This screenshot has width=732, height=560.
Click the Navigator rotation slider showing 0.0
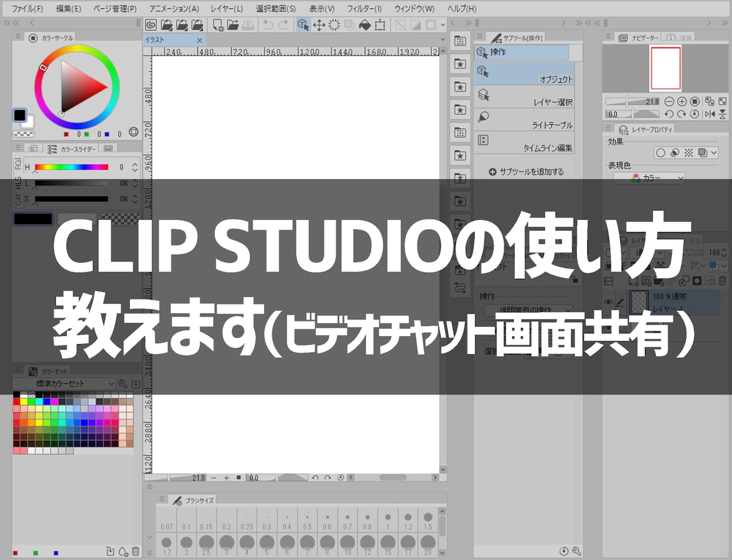tap(632, 114)
